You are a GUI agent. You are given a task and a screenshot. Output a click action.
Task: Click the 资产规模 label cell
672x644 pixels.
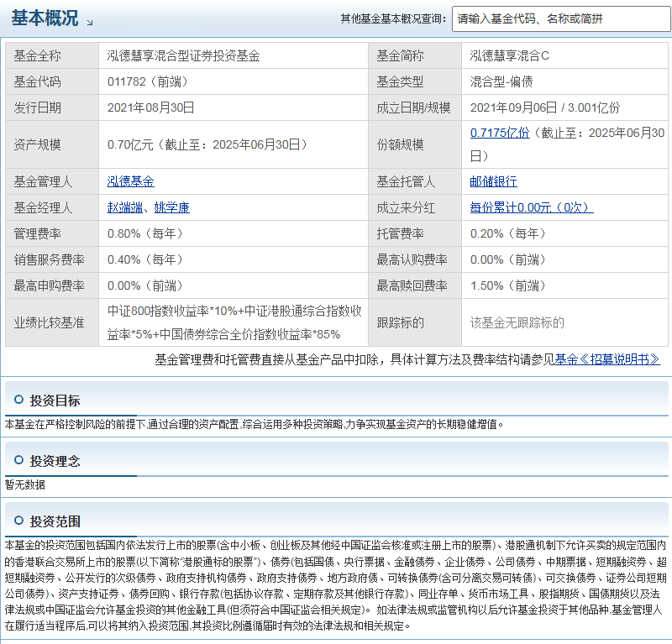52,144
